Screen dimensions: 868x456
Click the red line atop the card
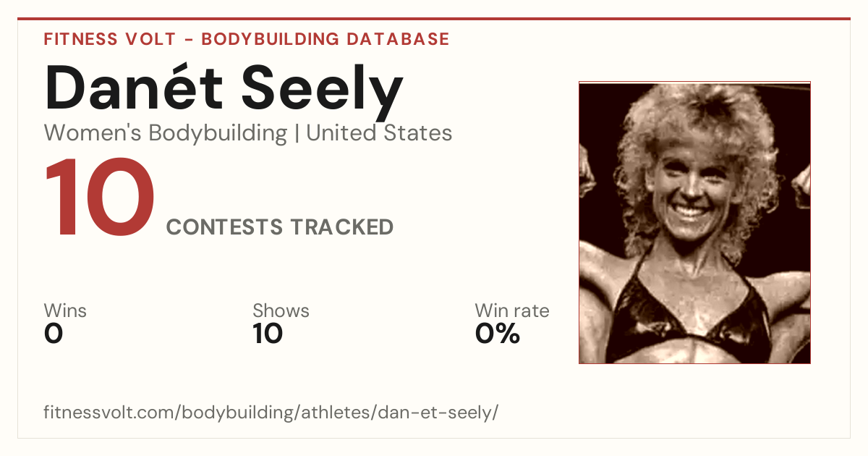click(434, 19)
